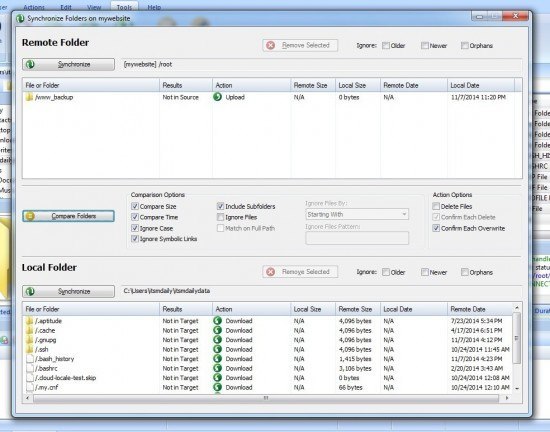
Task: Open the Actions menu
Action: 34,7
